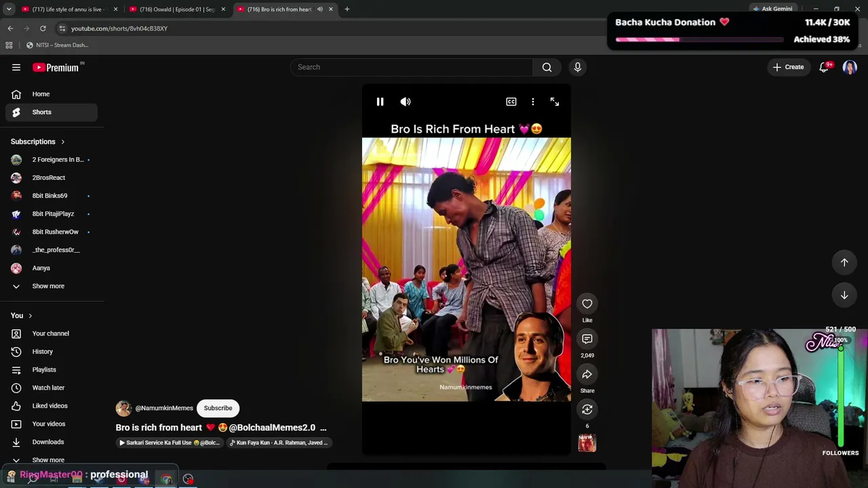Image resolution: width=868 pixels, height=488 pixels.
Task: Remix this Short
Action: [x=587, y=409]
